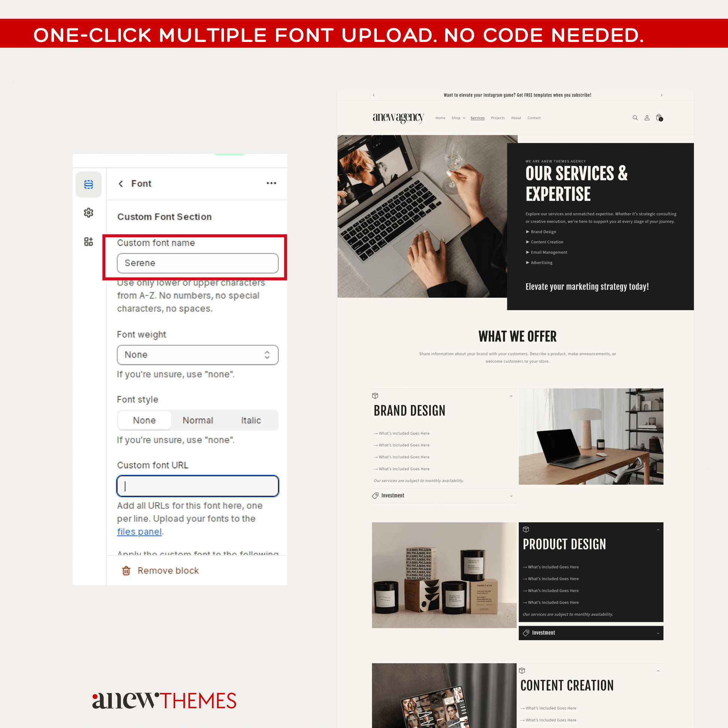Click the Services tab in store navigation
728x728 pixels.
[x=477, y=118]
